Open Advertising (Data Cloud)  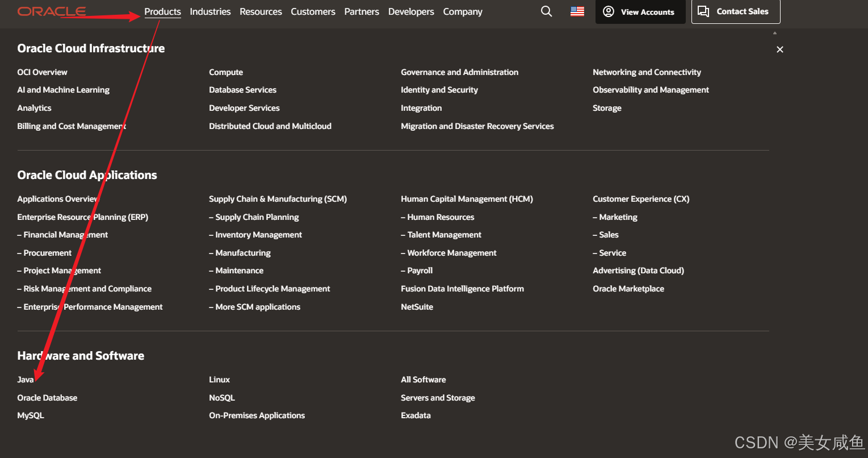[x=638, y=270]
